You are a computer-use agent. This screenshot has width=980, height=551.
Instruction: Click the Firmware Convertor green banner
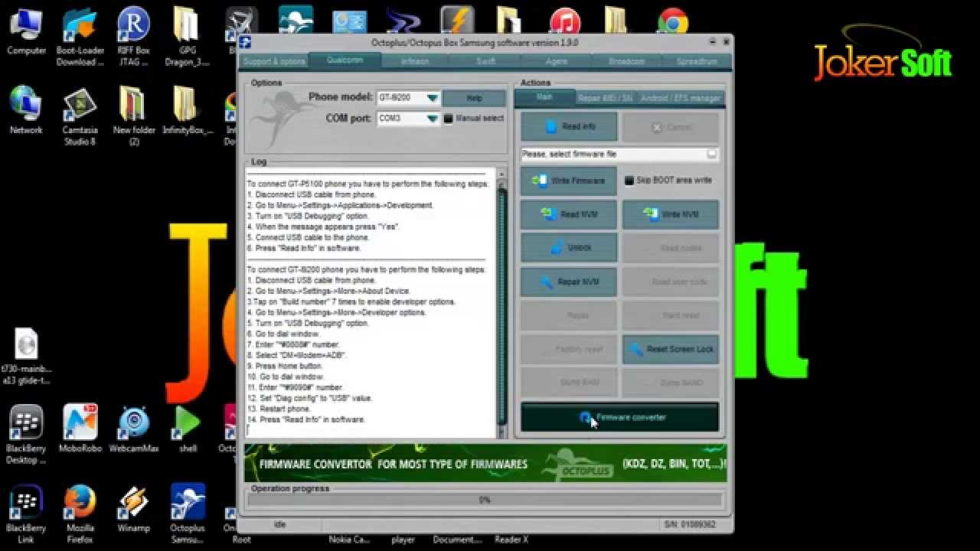[485, 463]
